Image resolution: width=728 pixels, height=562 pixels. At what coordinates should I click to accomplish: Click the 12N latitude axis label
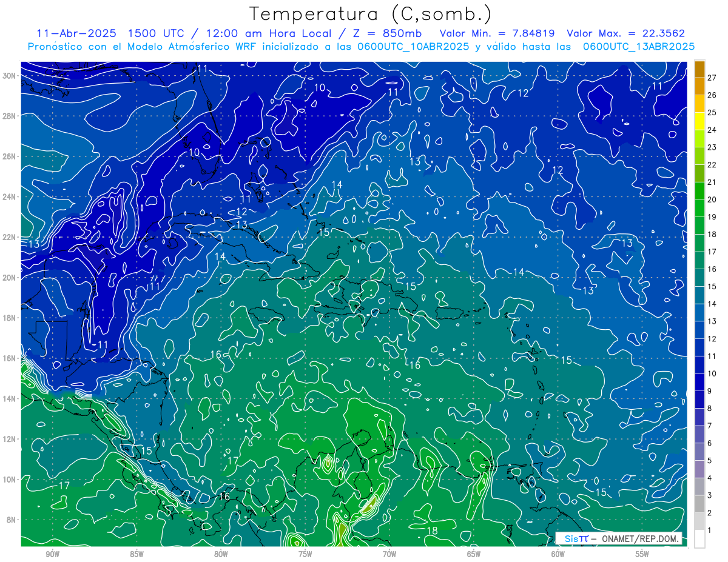point(10,439)
